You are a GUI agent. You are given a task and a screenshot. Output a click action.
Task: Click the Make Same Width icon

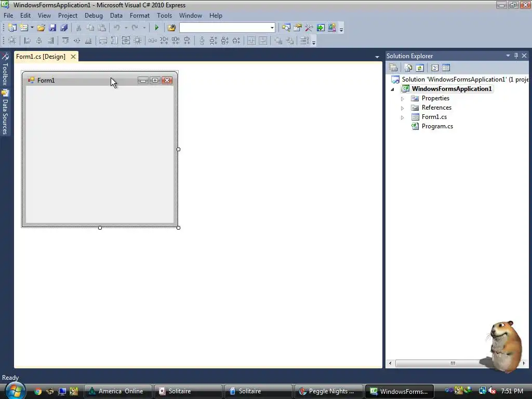(103, 41)
